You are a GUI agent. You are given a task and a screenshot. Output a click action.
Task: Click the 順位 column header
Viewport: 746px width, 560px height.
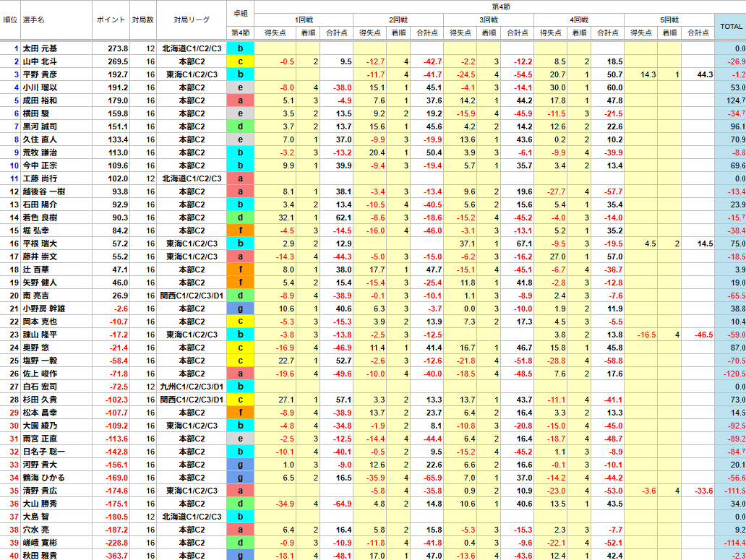10,20
